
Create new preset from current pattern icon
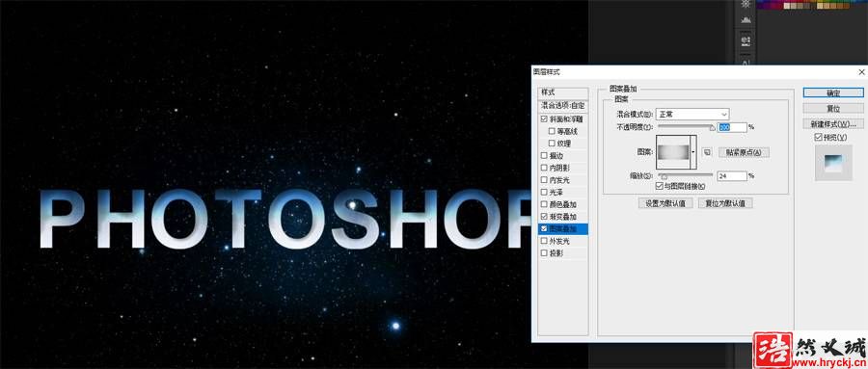pos(707,152)
